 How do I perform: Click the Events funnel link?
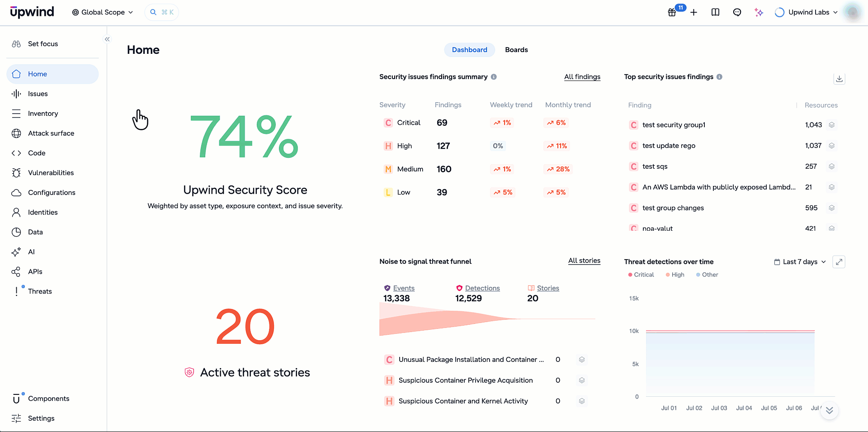tap(404, 288)
